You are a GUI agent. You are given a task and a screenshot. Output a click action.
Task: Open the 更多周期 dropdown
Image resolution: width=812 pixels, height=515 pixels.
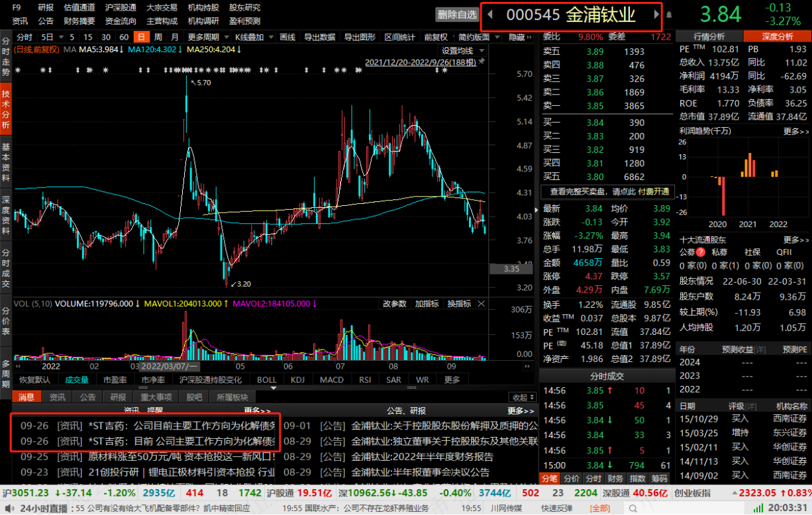coord(203,37)
